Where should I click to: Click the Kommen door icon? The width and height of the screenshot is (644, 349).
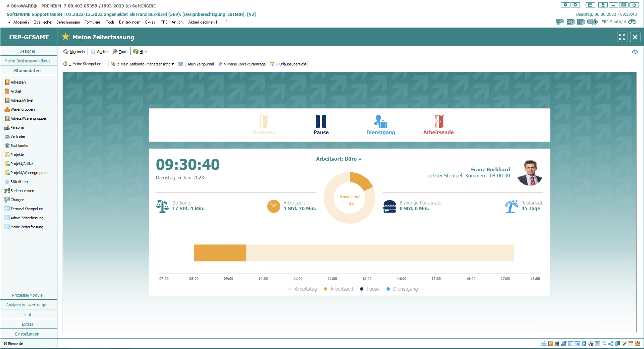click(264, 122)
